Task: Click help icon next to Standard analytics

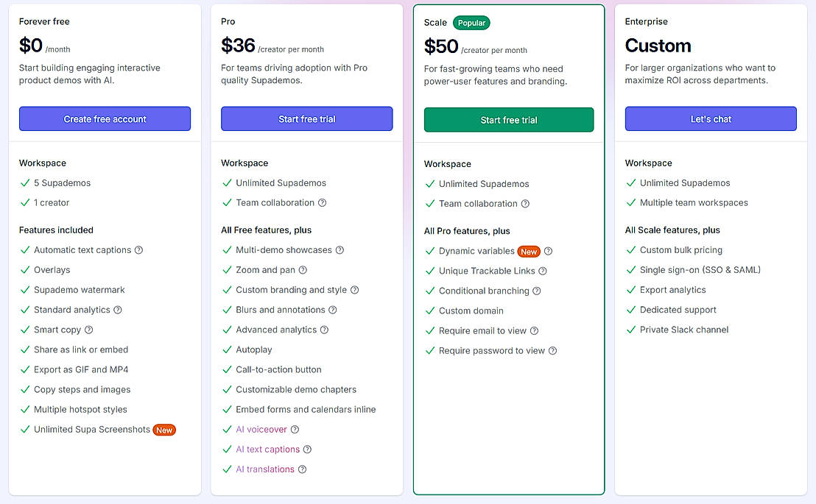Action: click(x=118, y=310)
